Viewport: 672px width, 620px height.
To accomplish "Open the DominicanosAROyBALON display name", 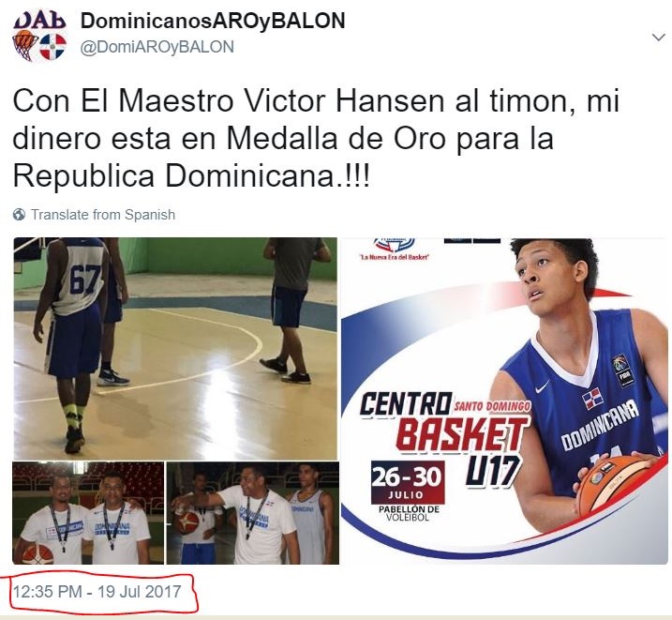I will click(213, 21).
